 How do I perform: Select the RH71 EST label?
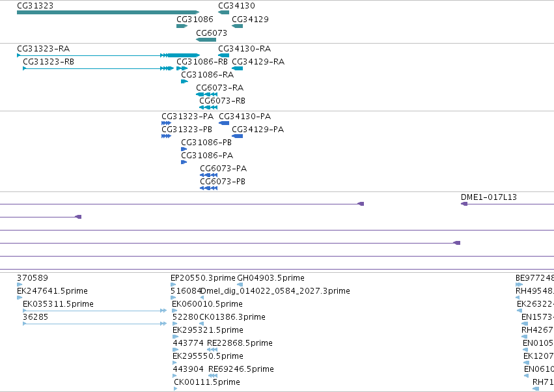click(x=543, y=382)
